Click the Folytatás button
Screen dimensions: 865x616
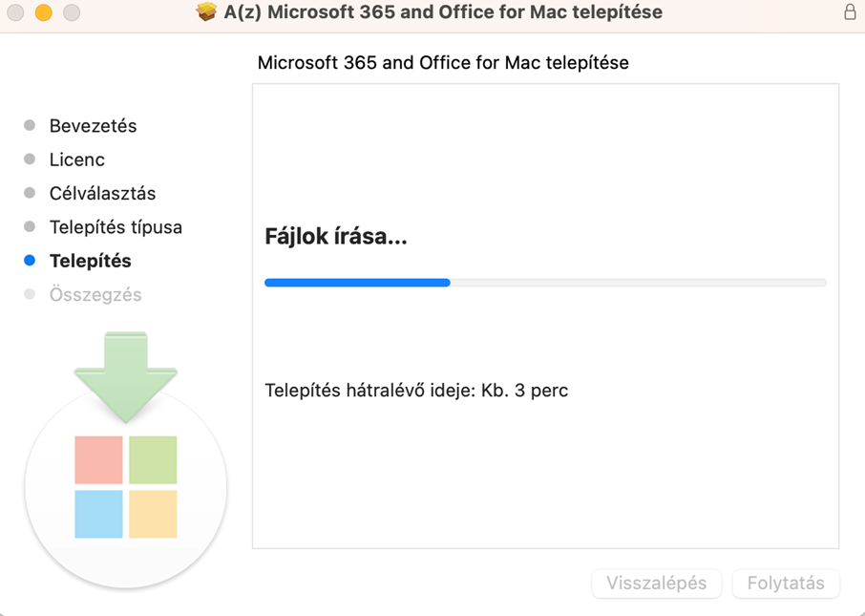tap(786, 583)
